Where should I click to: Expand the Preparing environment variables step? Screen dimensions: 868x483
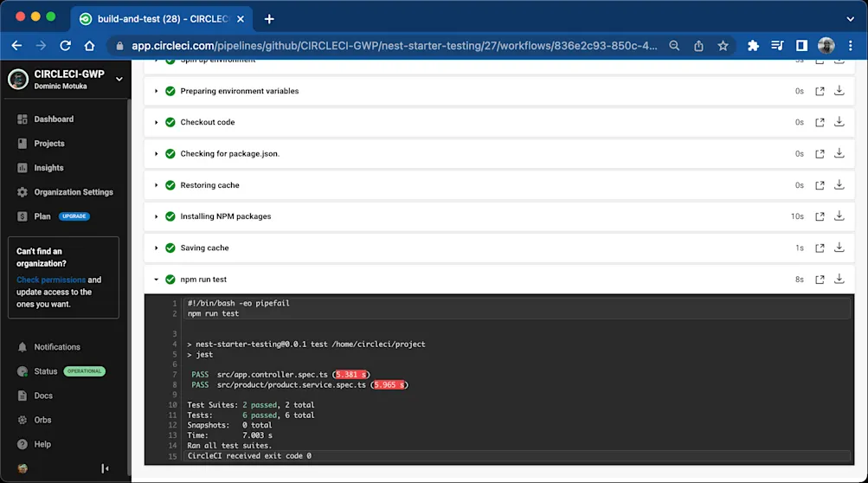pos(156,91)
